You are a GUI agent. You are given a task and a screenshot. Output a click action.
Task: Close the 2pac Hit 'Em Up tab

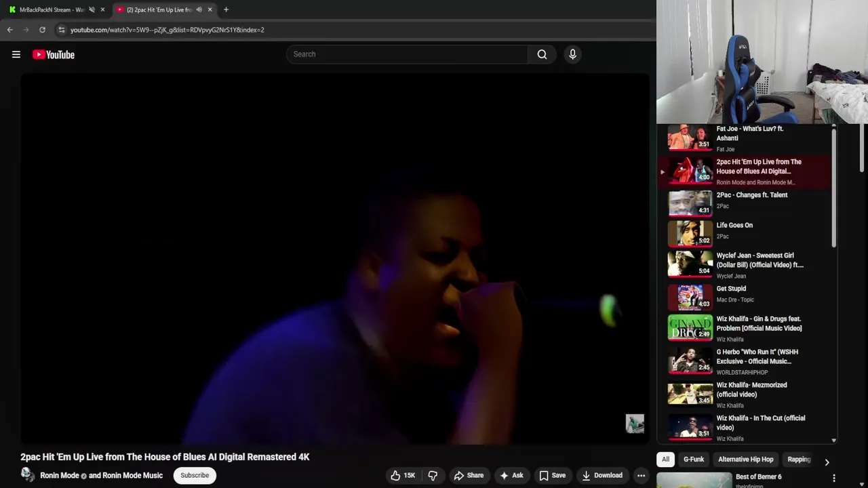click(x=210, y=9)
